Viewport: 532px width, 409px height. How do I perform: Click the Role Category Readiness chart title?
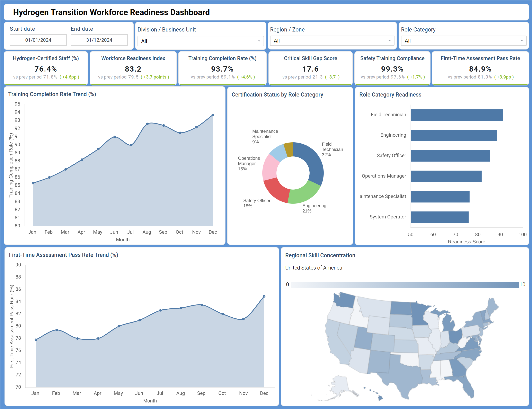click(390, 94)
